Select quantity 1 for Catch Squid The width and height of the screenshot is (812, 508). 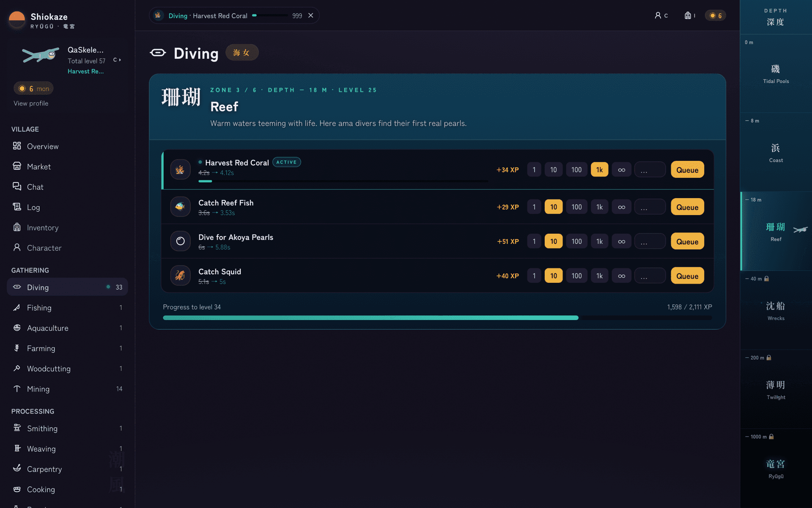click(x=534, y=276)
